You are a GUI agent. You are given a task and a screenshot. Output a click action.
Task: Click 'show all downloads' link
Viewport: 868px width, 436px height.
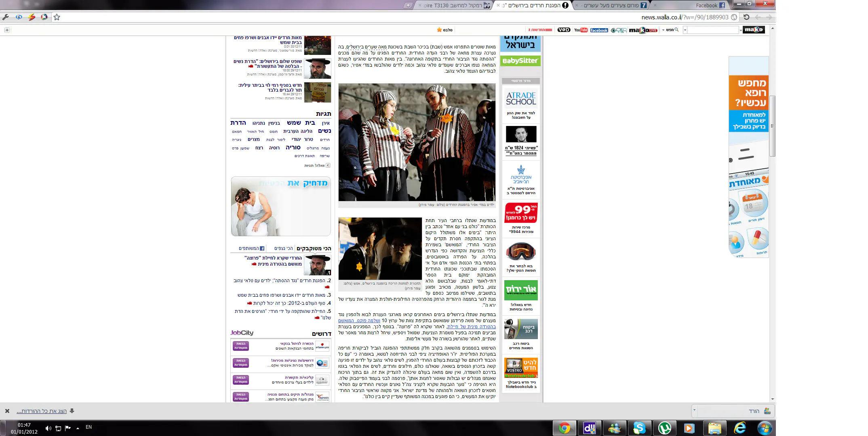[42, 411]
